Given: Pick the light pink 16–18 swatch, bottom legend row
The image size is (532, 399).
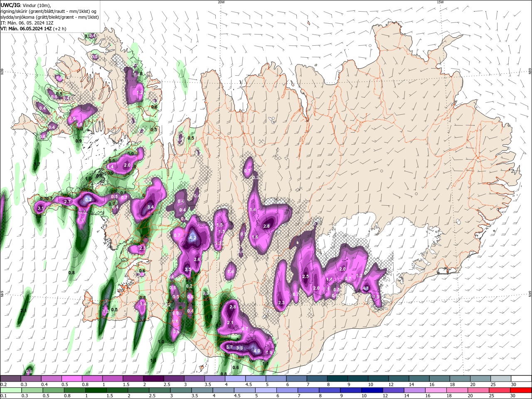Looking at the screenshot, I should (435, 390).
